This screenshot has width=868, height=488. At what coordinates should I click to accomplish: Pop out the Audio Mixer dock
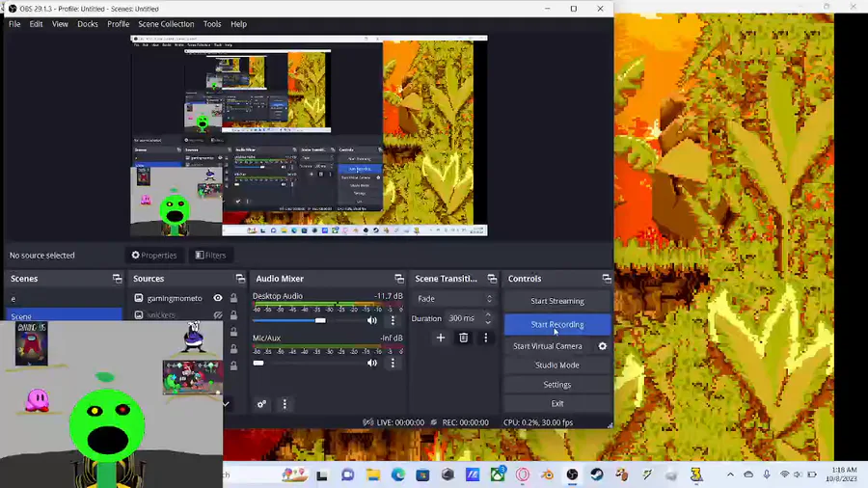(x=399, y=279)
